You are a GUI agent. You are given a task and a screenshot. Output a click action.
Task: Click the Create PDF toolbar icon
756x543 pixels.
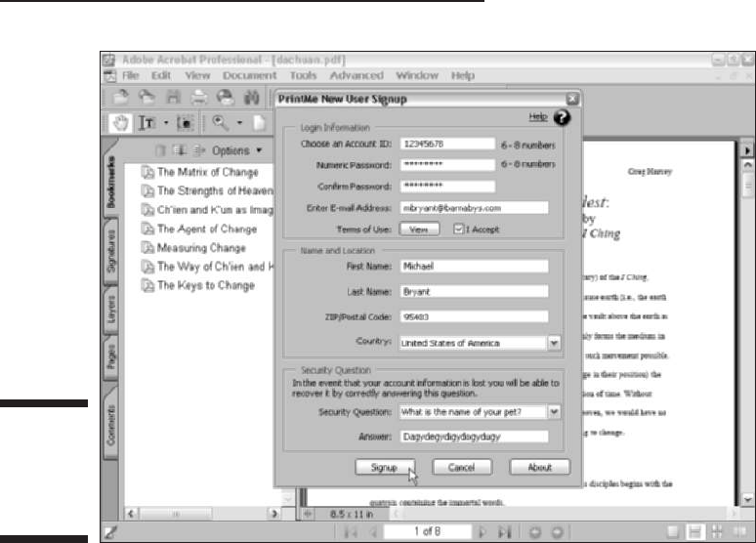coord(147,97)
